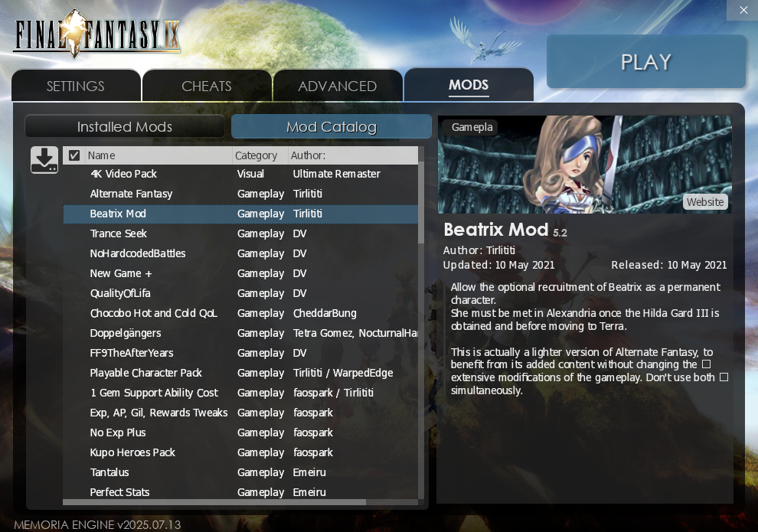Sort mods by Category column header
The height and width of the screenshot is (532, 758).
pos(260,155)
